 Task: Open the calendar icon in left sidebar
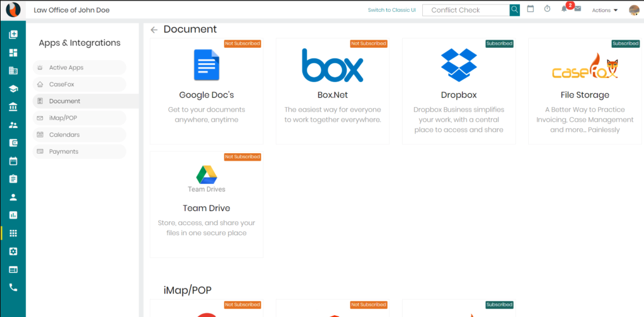[13, 161]
